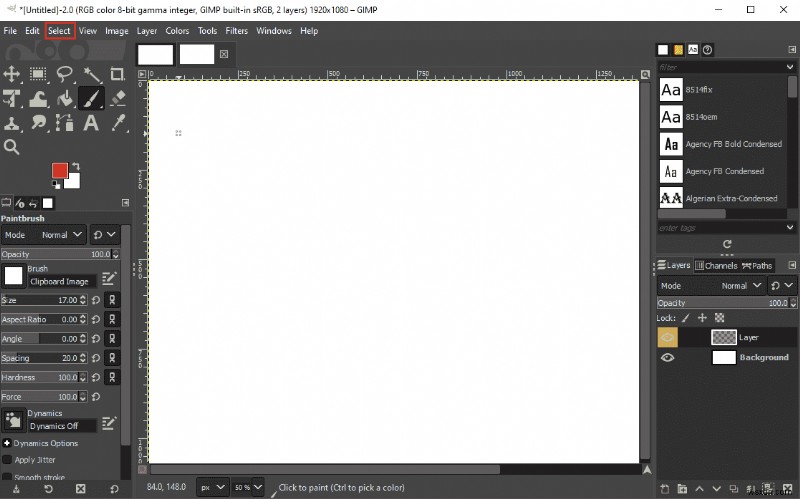Open the Layer menu
The image size is (800, 499).
147,31
